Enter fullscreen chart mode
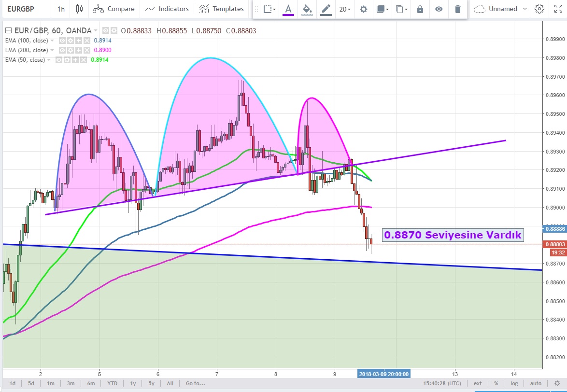Screen dimensions: 567x392 tap(557, 9)
